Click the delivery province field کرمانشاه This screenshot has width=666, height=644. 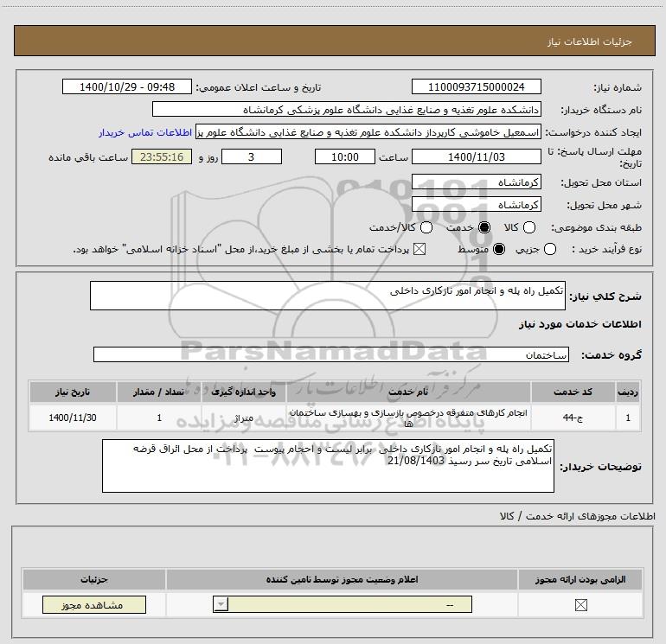point(476,182)
